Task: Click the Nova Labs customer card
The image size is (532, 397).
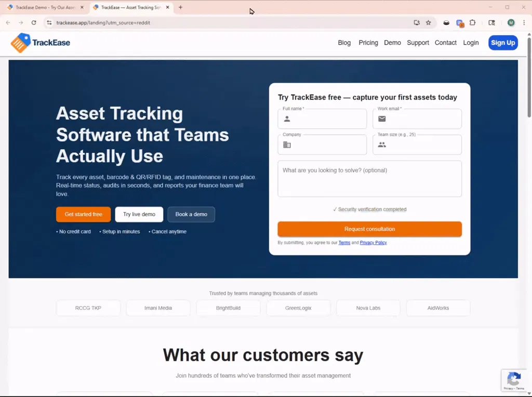Action: 368,308
